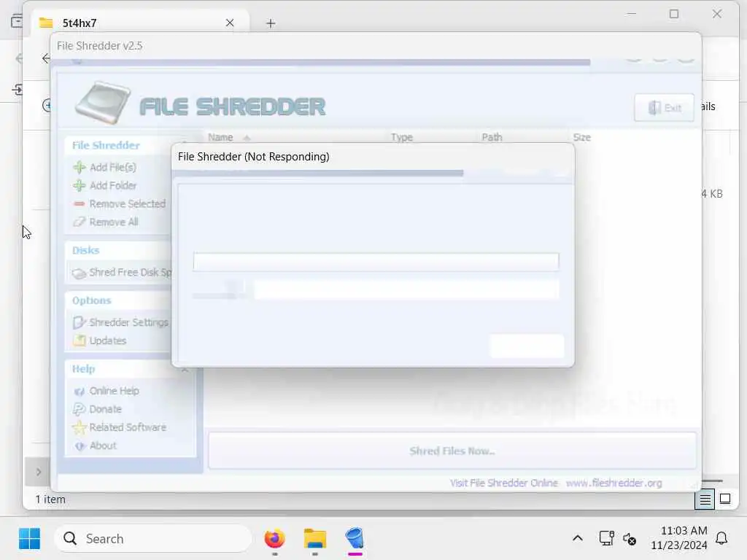Viewport: 747px width, 560px height.
Task: Click the Options section header
Action: click(91, 300)
